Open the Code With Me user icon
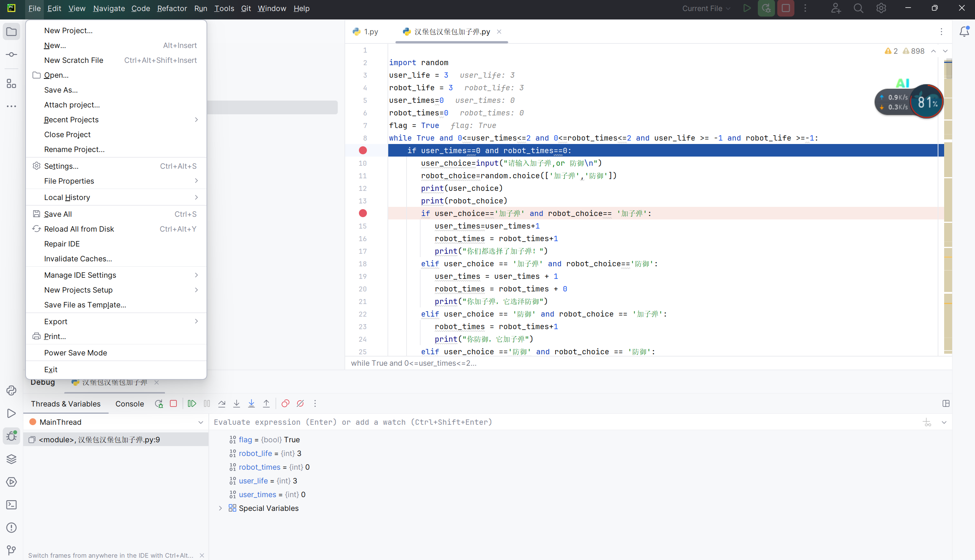The image size is (975, 560). coord(836,8)
